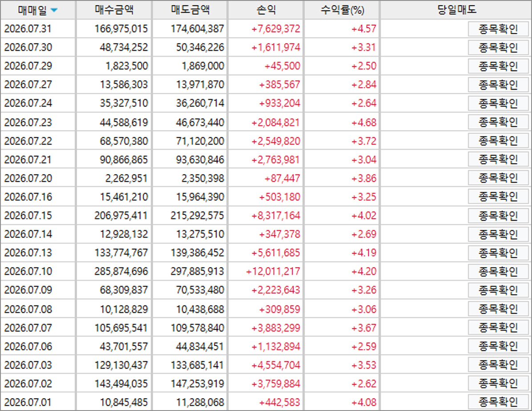Click 종목확인 for the 2026.07.07 row

[498, 327]
